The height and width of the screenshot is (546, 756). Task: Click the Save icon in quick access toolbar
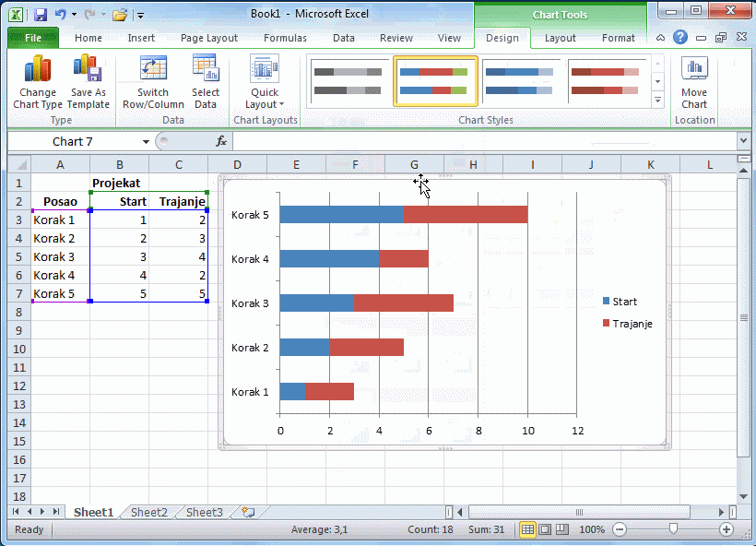pos(41,15)
